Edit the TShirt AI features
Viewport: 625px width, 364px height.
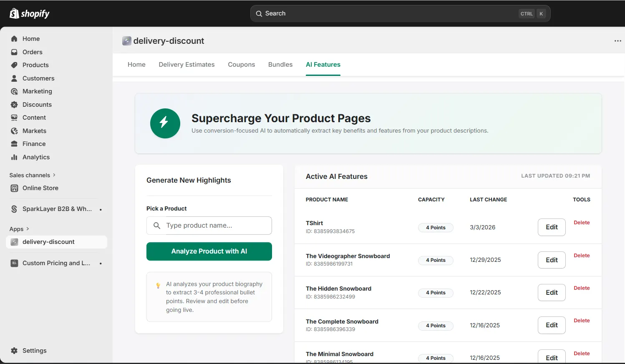tap(551, 227)
